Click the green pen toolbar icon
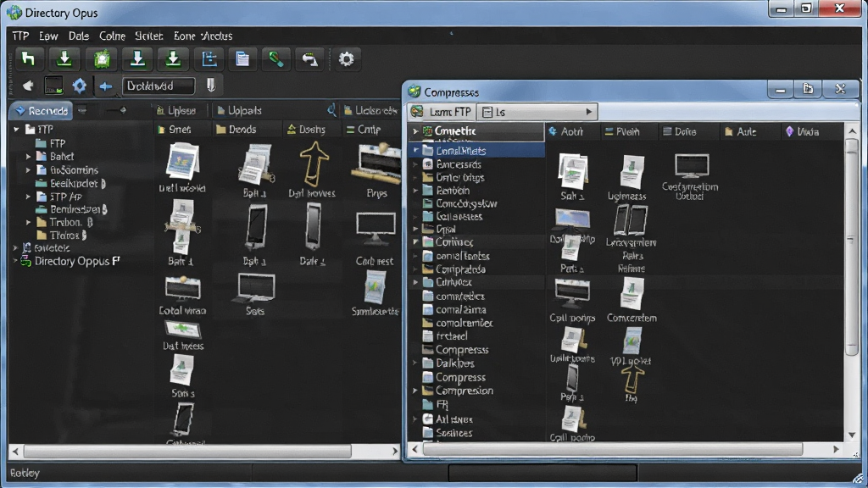Viewport: 868px width, 488px height. (276, 58)
